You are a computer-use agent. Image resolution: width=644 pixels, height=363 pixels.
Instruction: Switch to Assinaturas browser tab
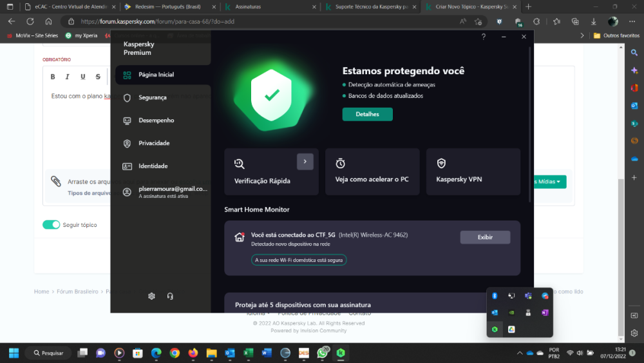[270, 6]
